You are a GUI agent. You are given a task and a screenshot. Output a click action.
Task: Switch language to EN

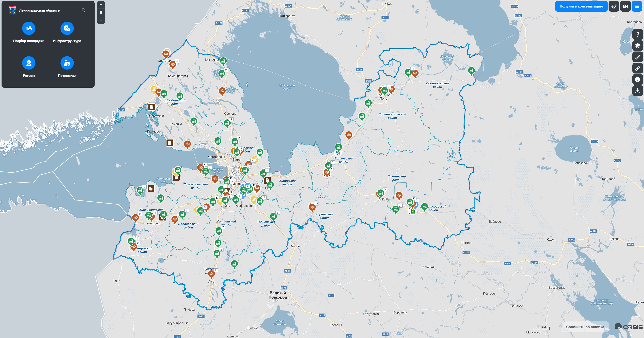pyautogui.click(x=625, y=6)
